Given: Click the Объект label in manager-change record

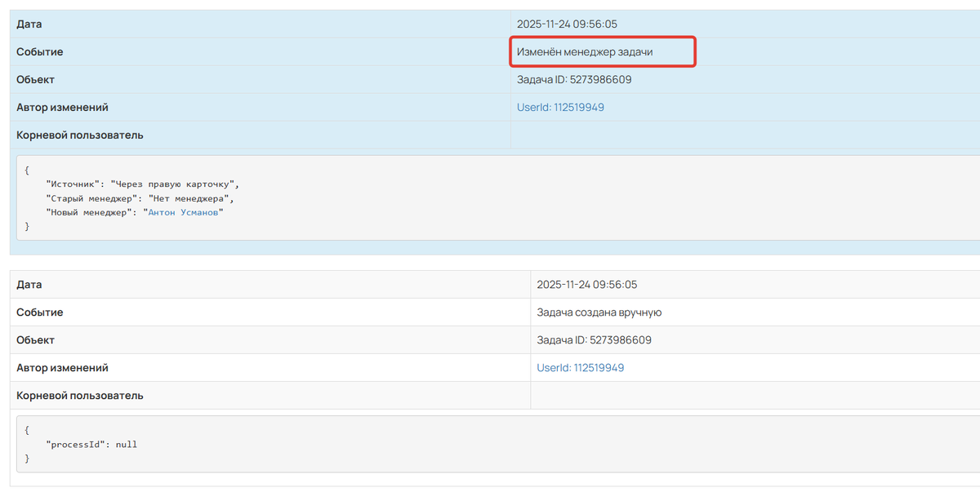Looking at the screenshot, I should click(x=36, y=79).
